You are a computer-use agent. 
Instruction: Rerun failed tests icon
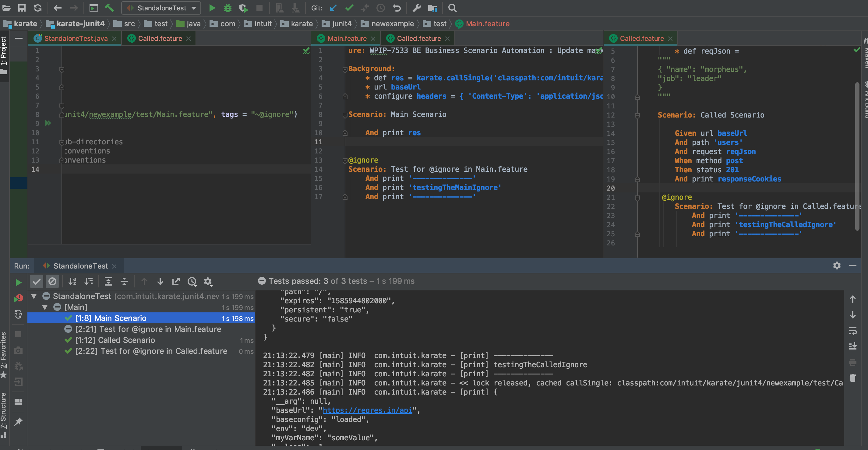[18, 298]
